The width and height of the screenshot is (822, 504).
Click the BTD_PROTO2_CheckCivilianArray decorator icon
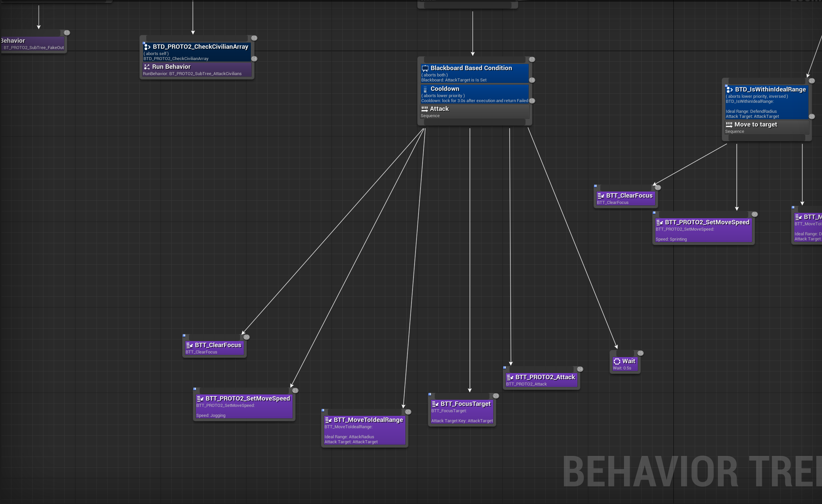tap(147, 47)
